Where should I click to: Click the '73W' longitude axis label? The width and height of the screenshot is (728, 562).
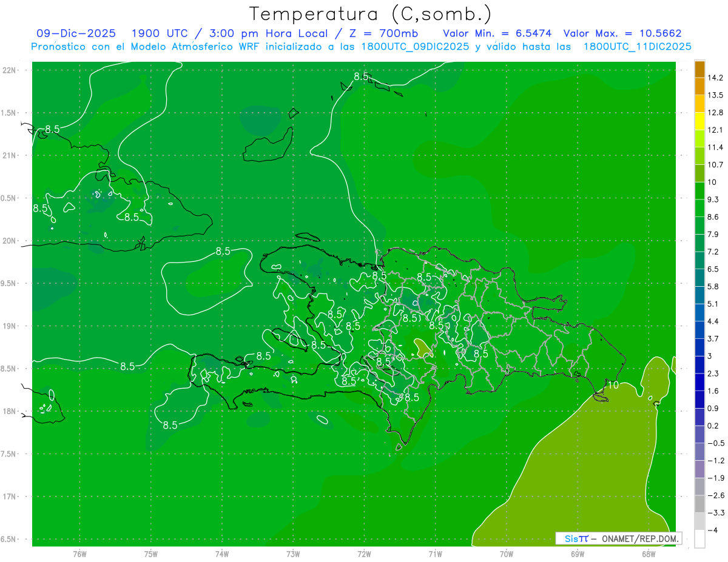coord(293,554)
